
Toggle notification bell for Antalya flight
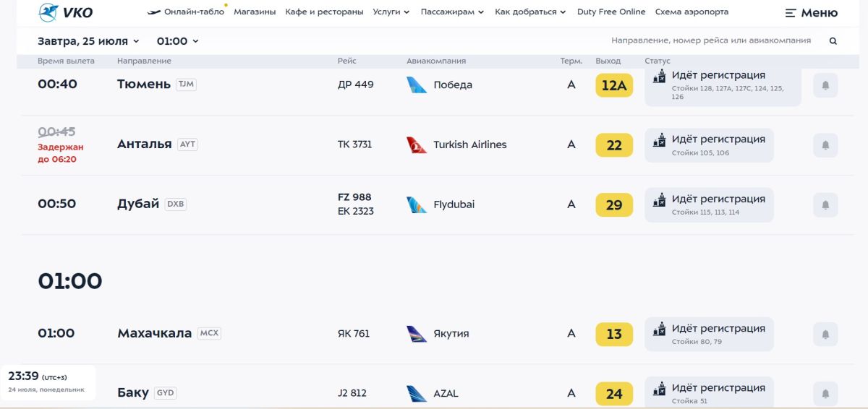coord(825,145)
